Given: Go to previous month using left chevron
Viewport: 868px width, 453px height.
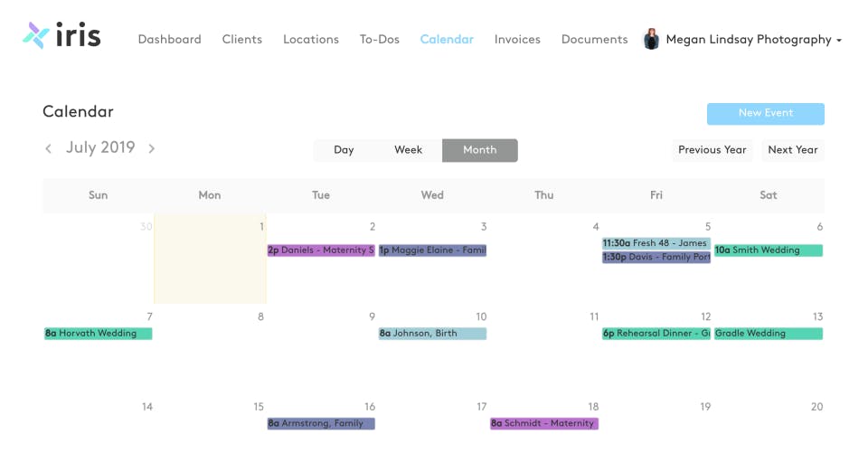Looking at the screenshot, I should tap(49, 148).
